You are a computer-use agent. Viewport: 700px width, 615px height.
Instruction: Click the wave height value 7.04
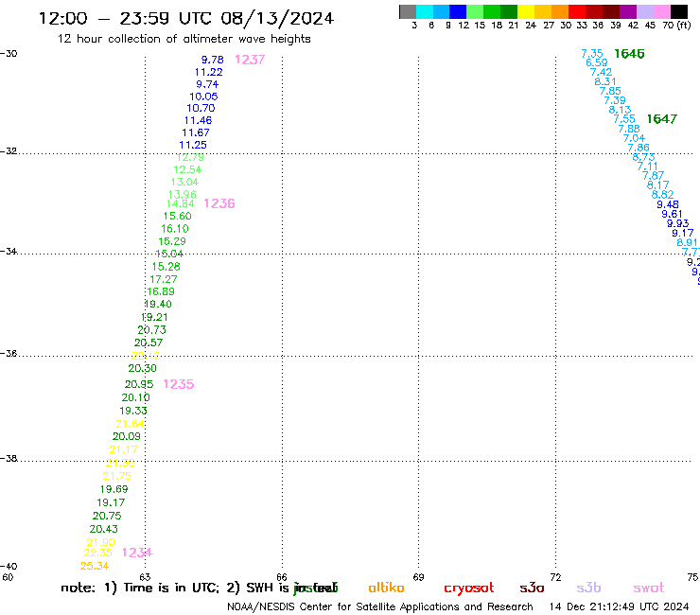tap(634, 138)
